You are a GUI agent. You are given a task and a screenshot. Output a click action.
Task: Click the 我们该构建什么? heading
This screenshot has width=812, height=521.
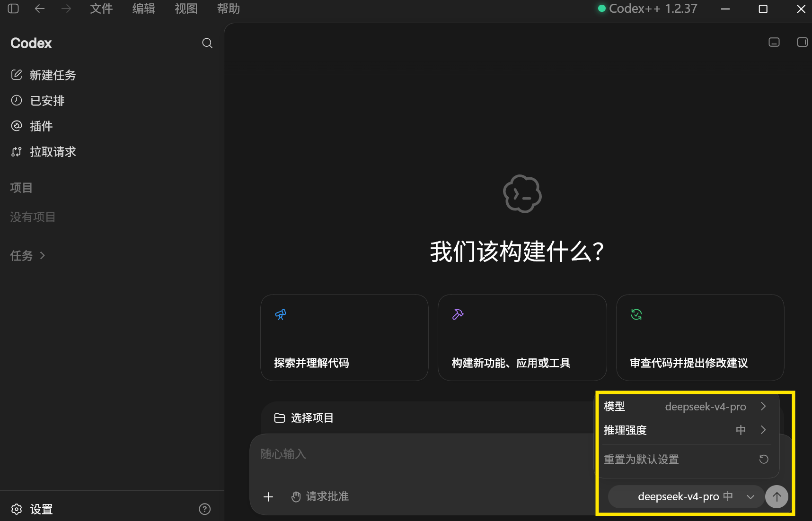coord(517,252)
